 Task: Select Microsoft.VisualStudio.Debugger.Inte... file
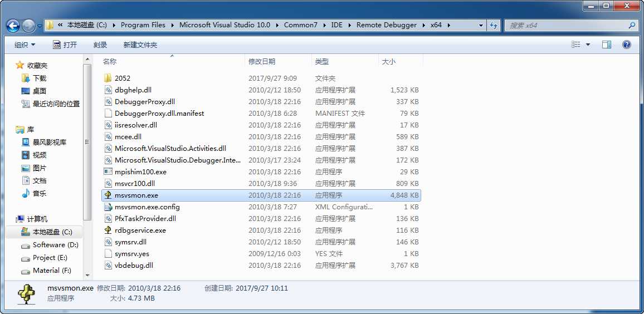pyautogui.click(x=177, y=160)
